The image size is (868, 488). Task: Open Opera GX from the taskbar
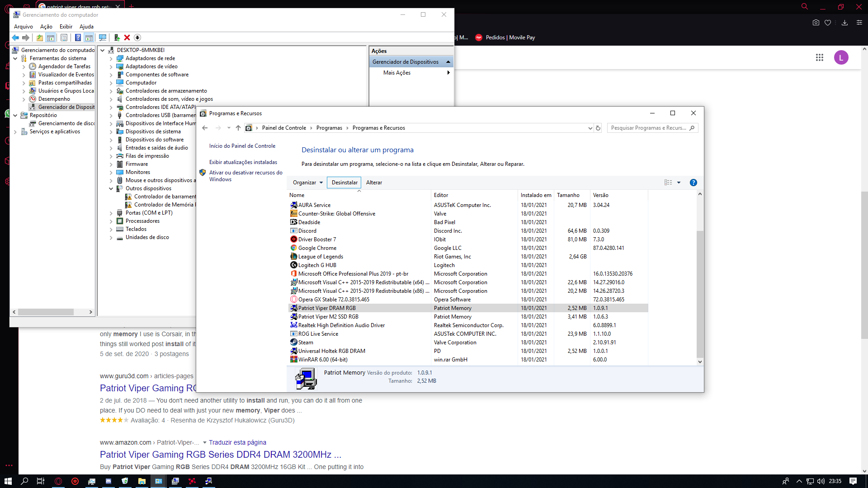tap(58, 481)
